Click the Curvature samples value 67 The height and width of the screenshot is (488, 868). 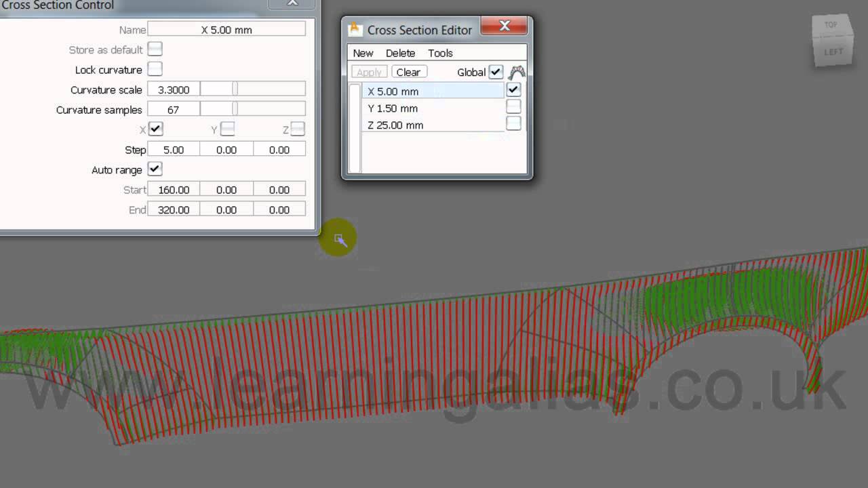(x=174, y=110)
